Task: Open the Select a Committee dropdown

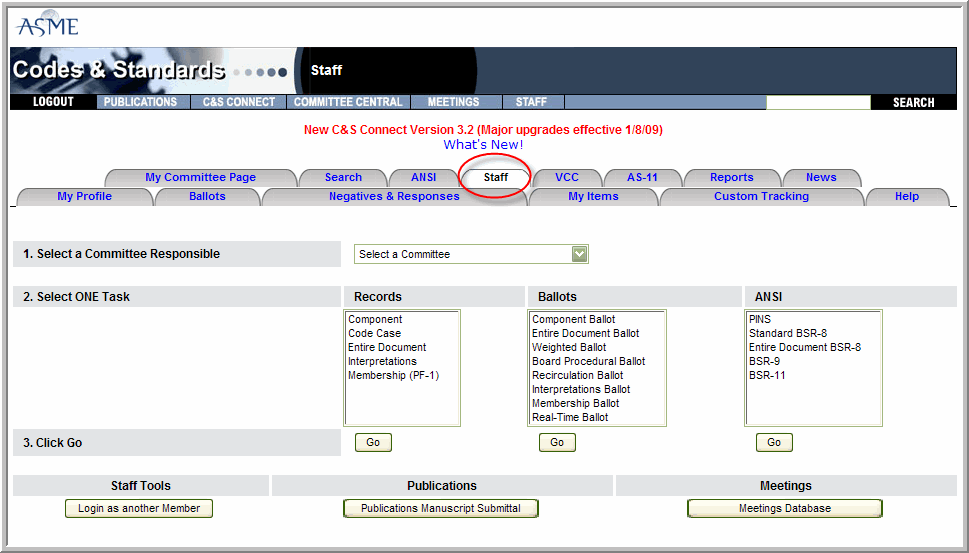Action: 471,254
